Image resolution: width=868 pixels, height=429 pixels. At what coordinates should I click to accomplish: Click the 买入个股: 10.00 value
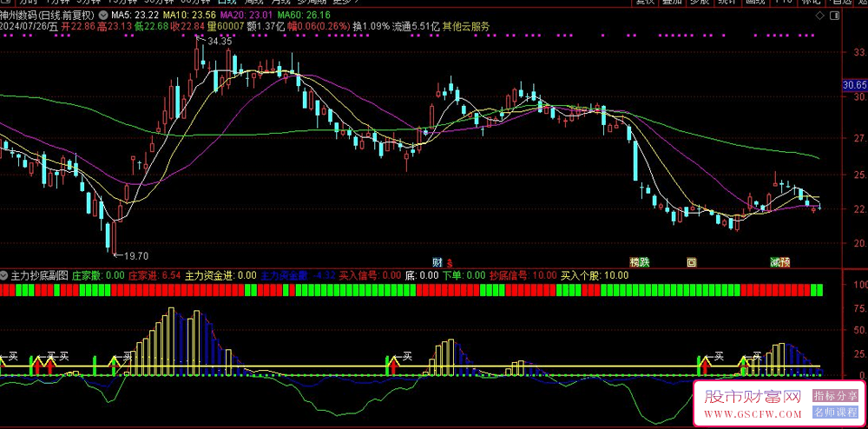(595, 275)
